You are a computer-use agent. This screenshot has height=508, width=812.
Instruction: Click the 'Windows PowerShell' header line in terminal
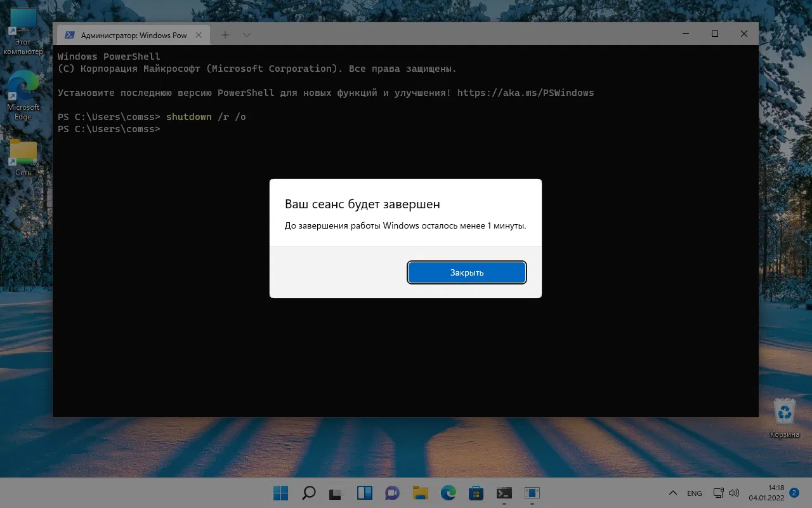(109, 57)
